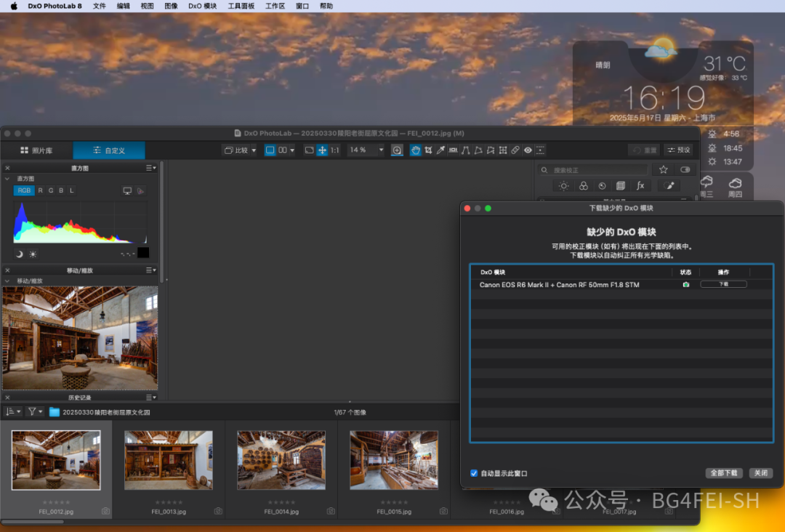Open the 编辑 menu
785x532 pixels.
[x=123, y=6]
